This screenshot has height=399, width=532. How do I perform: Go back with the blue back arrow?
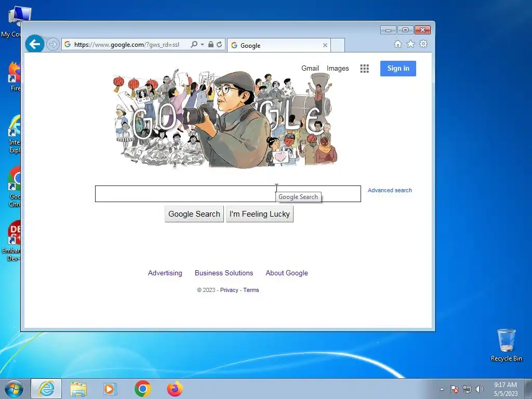click(35, 44)
